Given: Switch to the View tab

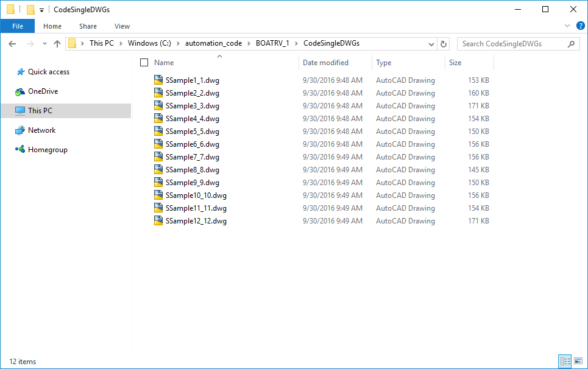Looking at the screenshot, I should click(122, 26).
